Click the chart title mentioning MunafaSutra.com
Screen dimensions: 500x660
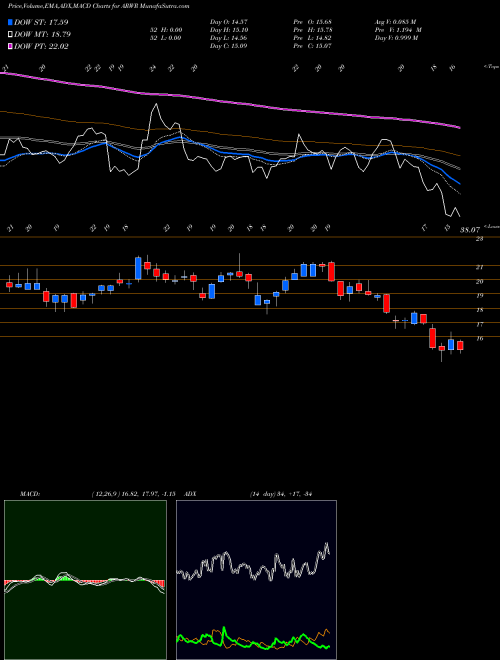[98, 6]
